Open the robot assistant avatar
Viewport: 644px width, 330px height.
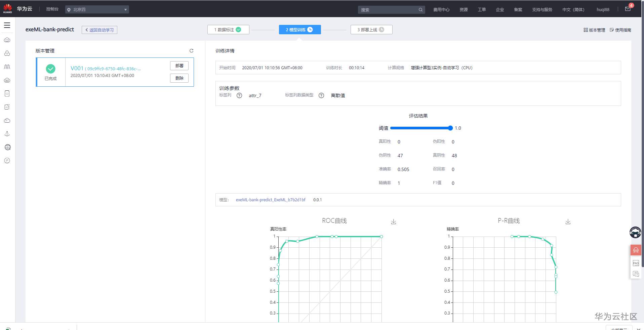point(635,232)
